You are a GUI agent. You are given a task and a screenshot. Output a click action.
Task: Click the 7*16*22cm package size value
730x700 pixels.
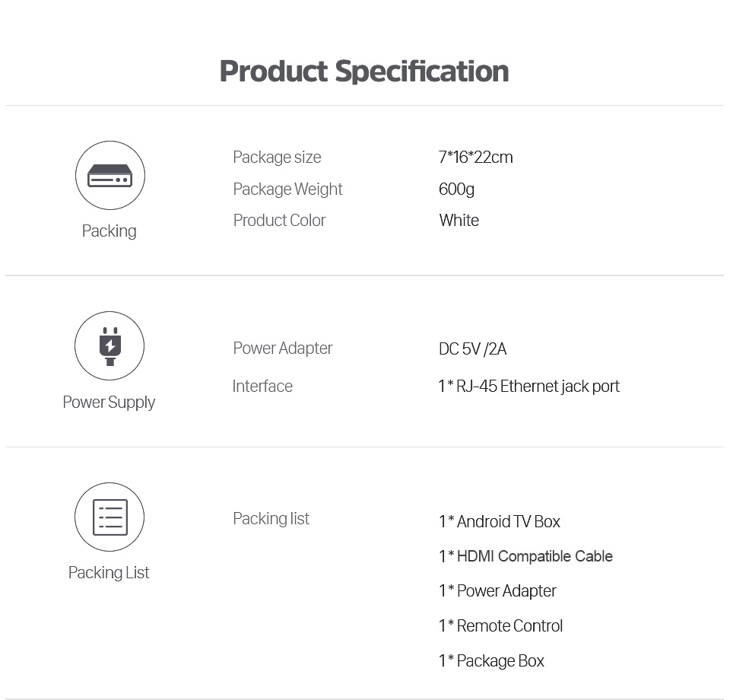coord(475,157)
